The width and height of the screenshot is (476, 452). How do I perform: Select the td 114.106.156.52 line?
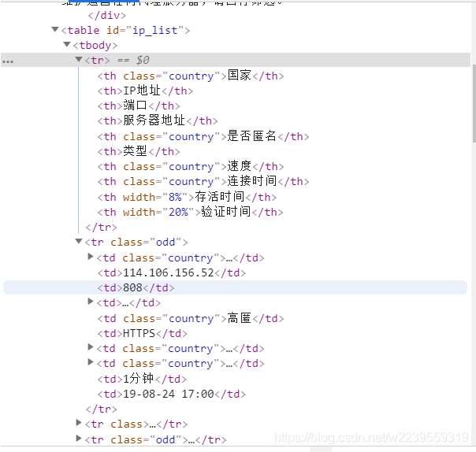[x=172, y=272]
